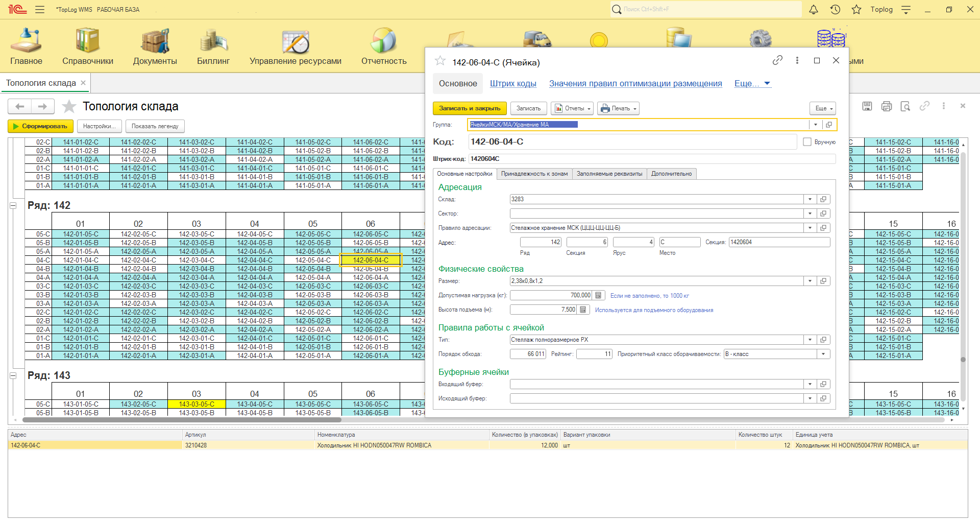Select the row with Артикул 3210428
This screenshot has height=522, width=980.
pyautogui.click(x=487, y=445)
